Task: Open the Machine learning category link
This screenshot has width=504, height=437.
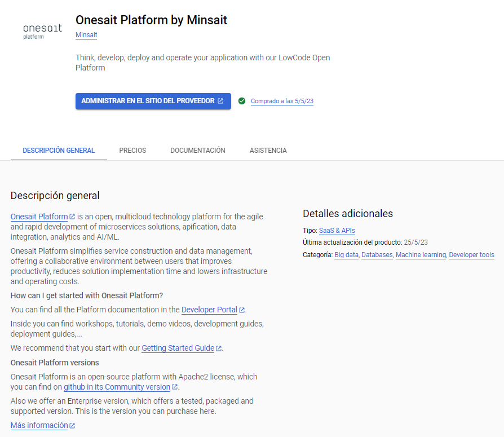Action: [x=421, y=255]
